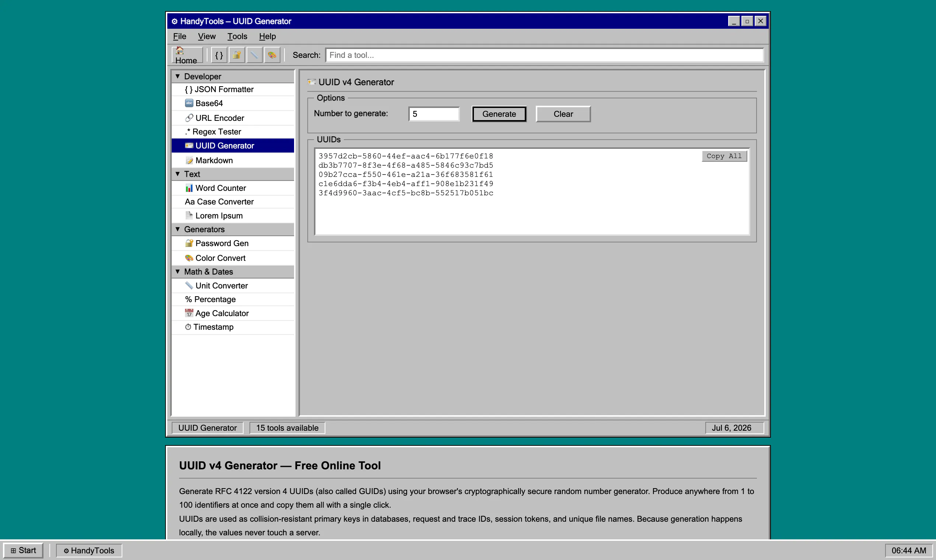Open the Markdown tool
Viewport: 936px width, 560px height.
pos(233,160)
